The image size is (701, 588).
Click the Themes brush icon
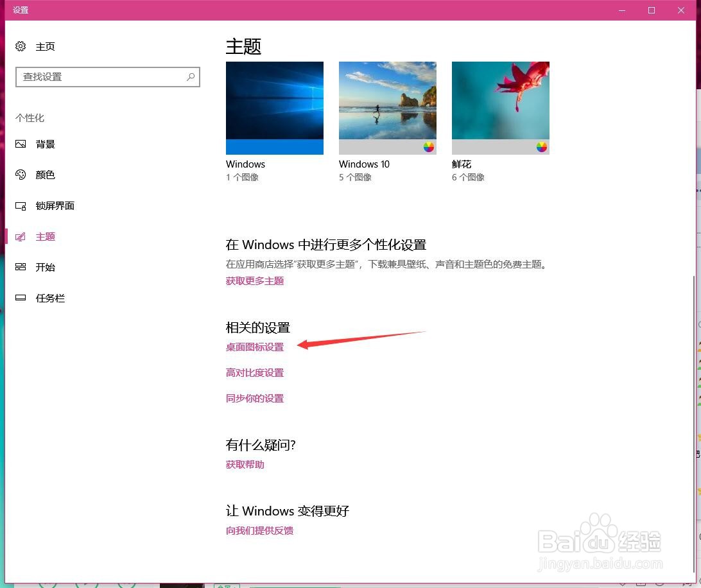click(21, 236)
